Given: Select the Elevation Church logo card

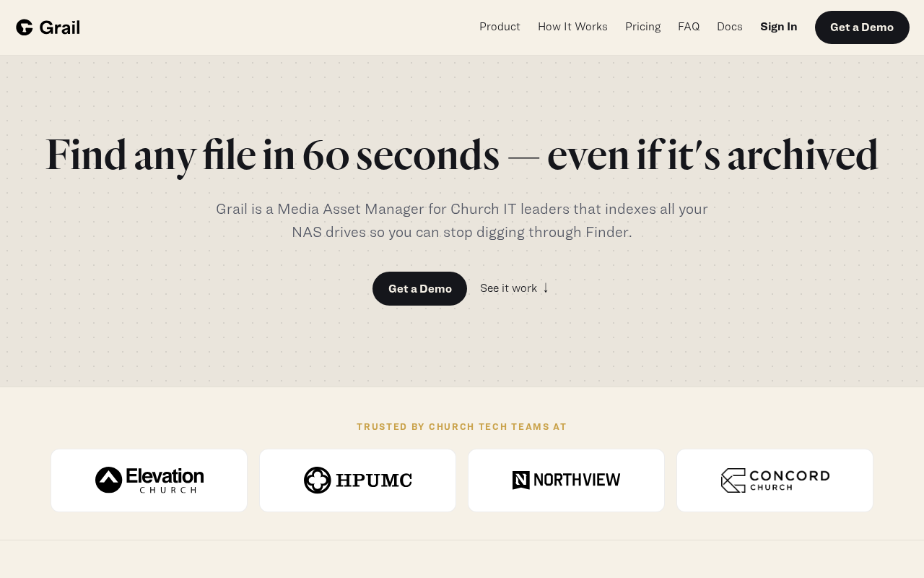Looking at the screenshot, I should coord(149,480).
